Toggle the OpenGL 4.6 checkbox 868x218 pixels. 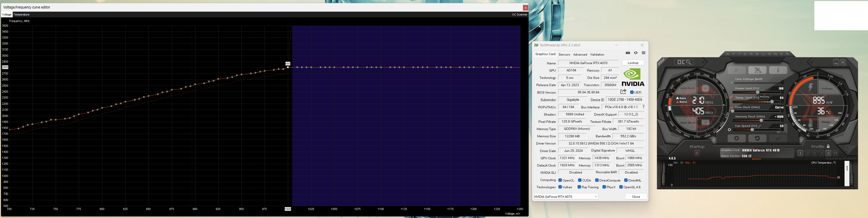(x=621, y=187)
